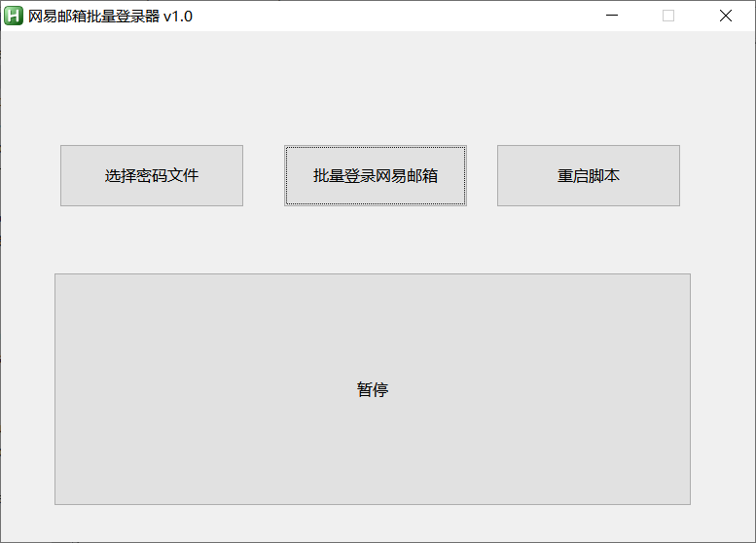Minimize the 网易邮箱批量登录器 window
This screenshot has width=756, height=543.
pyautogui.click(x=612, y=16)
